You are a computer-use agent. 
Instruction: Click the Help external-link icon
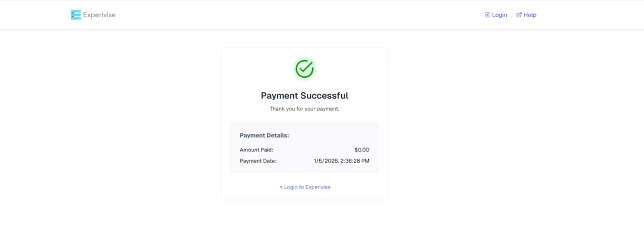pyautogui.click(x=519, y=15)
